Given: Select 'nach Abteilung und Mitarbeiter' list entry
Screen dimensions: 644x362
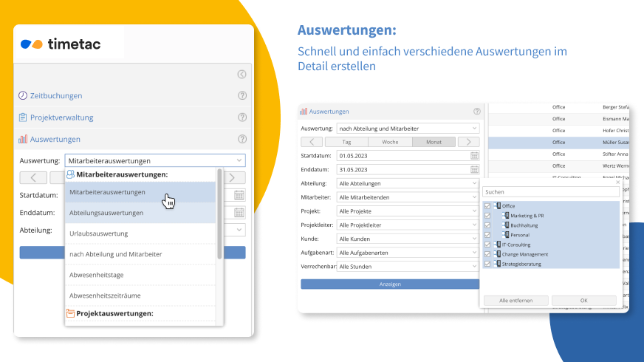Looking at the screenshot, I should (x=140, y=254).
